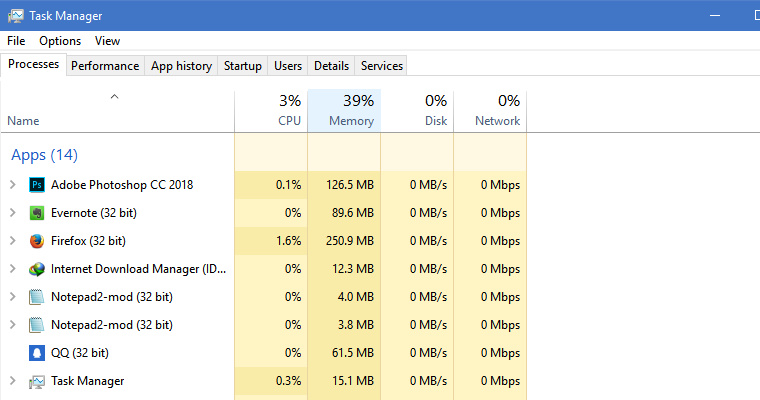Expand the second Notepad2-mod process
This screenshot has height=400, width=760.
(x=12, y=325)
